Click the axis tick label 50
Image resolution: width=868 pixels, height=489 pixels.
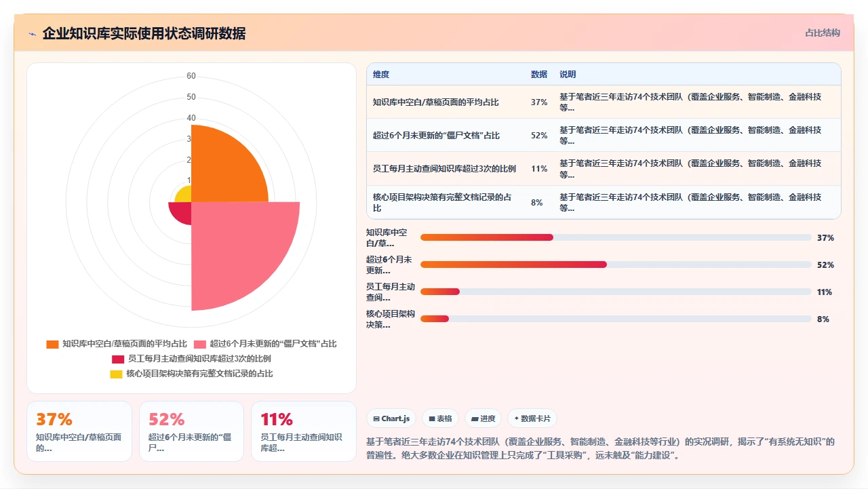click(191, 97)
